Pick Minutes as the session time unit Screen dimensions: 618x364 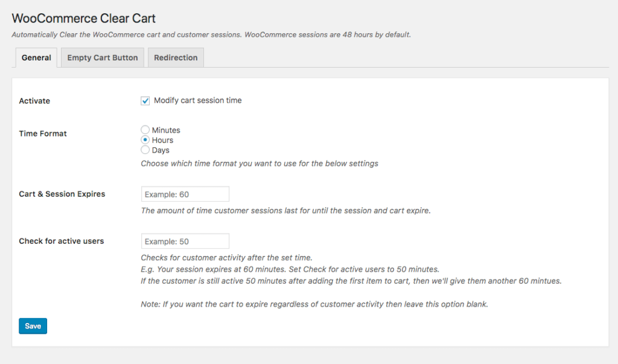[x=145, y=130]
